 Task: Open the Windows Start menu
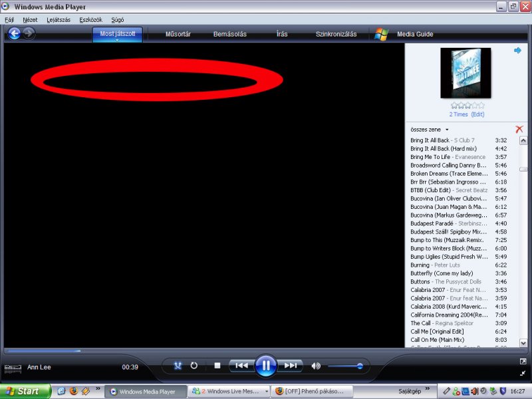[25, 391]
